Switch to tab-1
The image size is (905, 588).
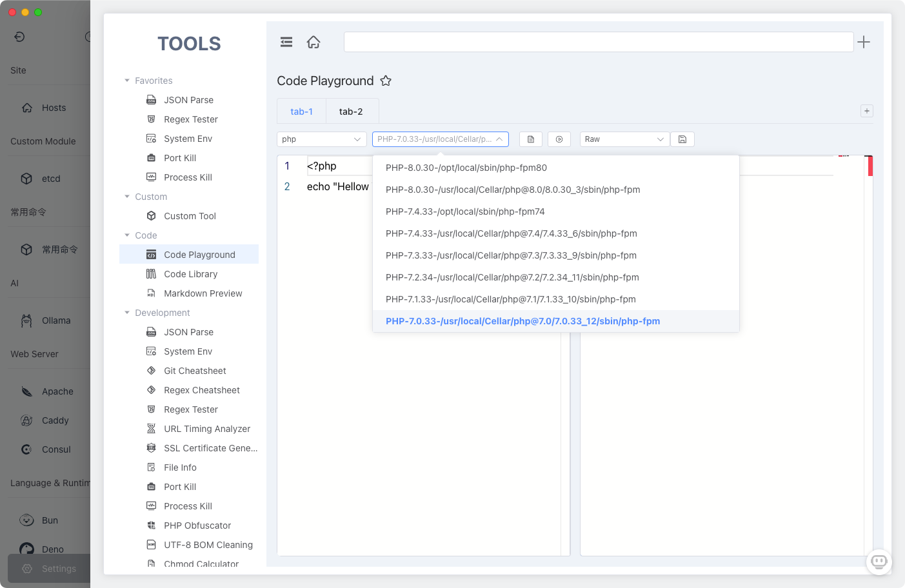(301, 112)
